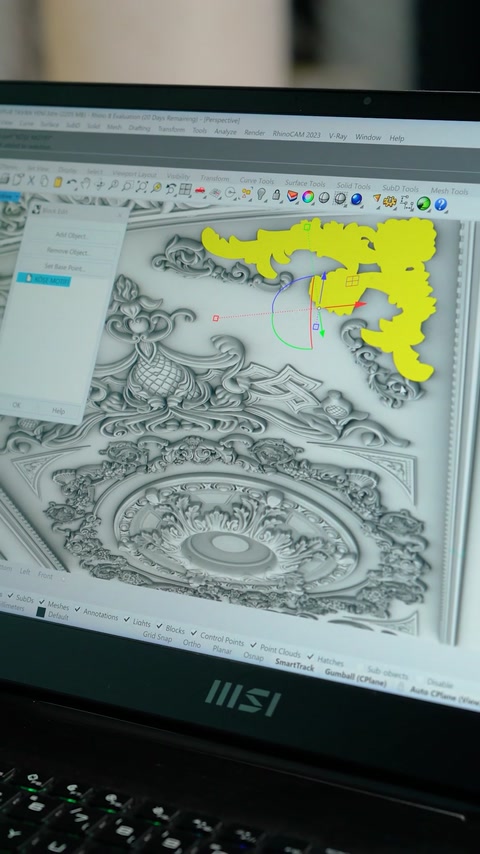Click the green sphere icon
The width and height of the screenshot is (480, 854).
[x=423, y=204]
